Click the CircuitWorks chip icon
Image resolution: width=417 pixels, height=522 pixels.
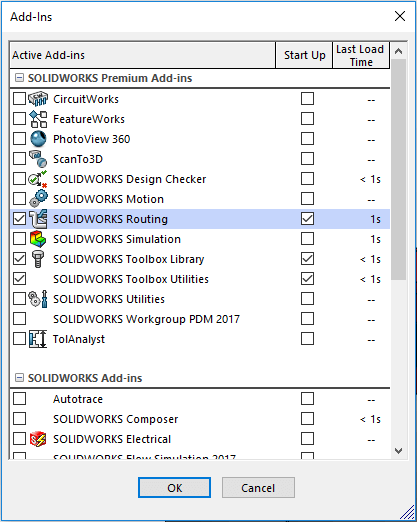pyautogui.click(x=38, y=99)
